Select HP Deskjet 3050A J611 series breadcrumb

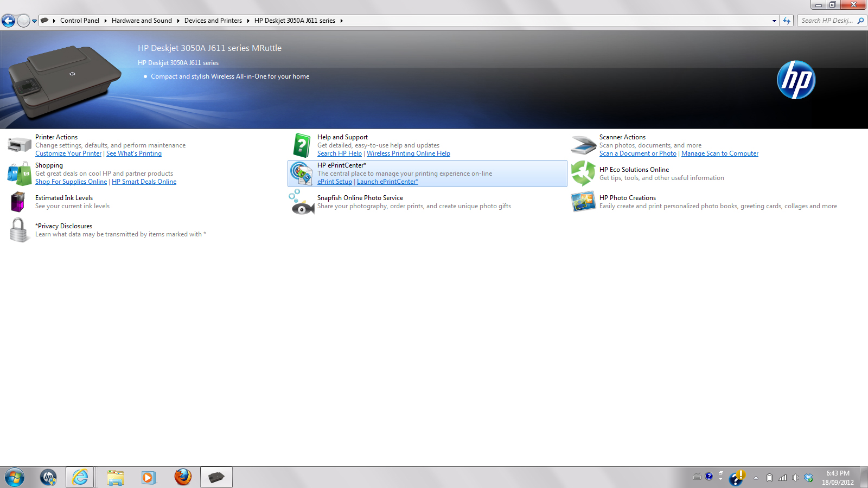coord(295,21)
